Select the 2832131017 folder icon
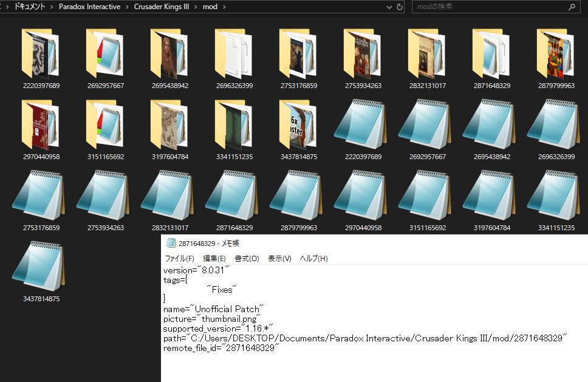 pyautogui.click(x=427, y=53)
